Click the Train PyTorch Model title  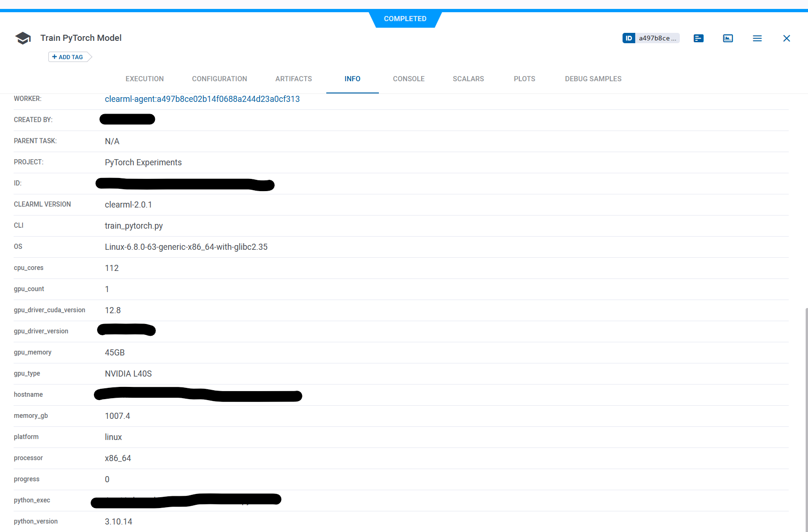coord(81,38)
